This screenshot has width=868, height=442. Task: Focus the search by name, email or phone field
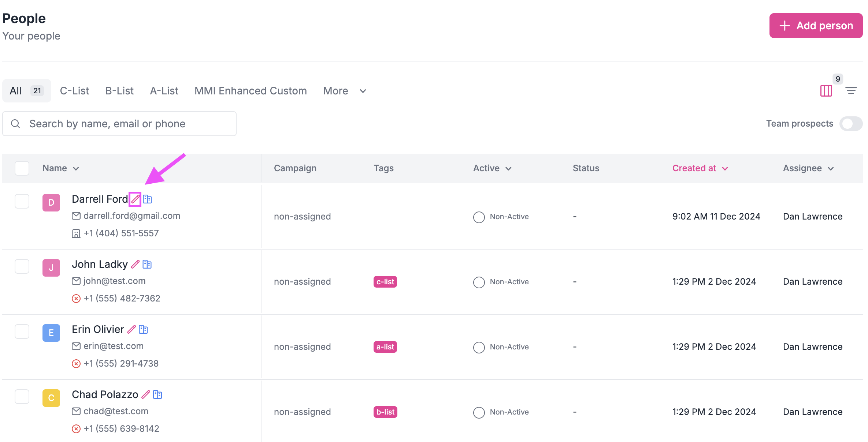[119, 124]
